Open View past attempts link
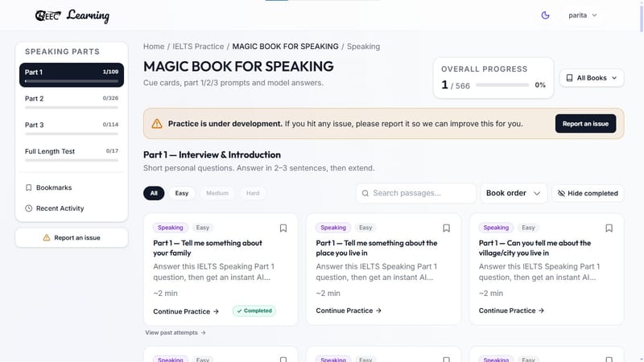This screenshot has height=362, width=644. pyautogui.click(x=175, y=332)
